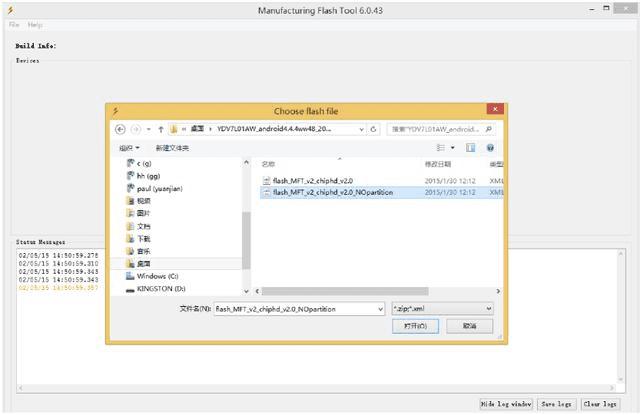Click Hide log window button

[506, 404]
